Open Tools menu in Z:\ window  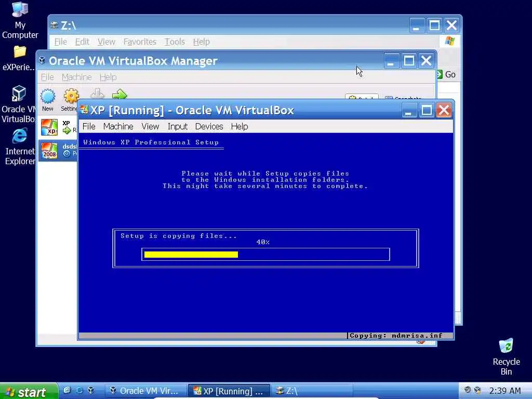[x=175, y=42]
